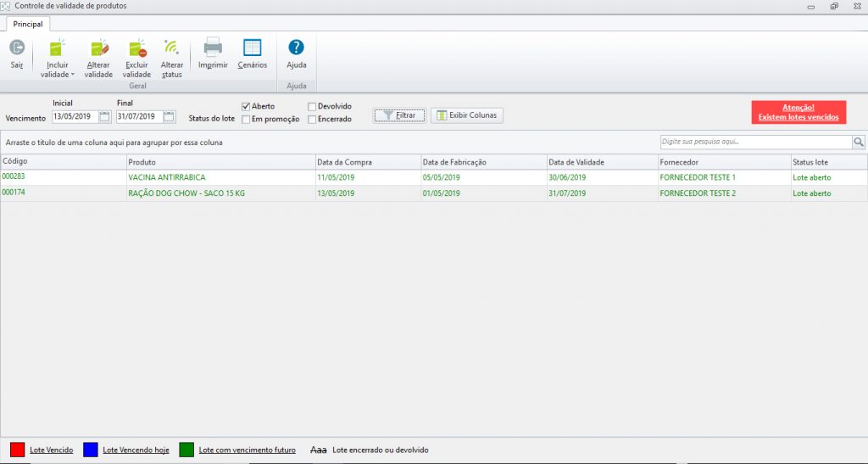Click the purchase date 11/05/2019 cell
Image resolution: width=868 pixels, height=464 pixels.
[368, 177]
